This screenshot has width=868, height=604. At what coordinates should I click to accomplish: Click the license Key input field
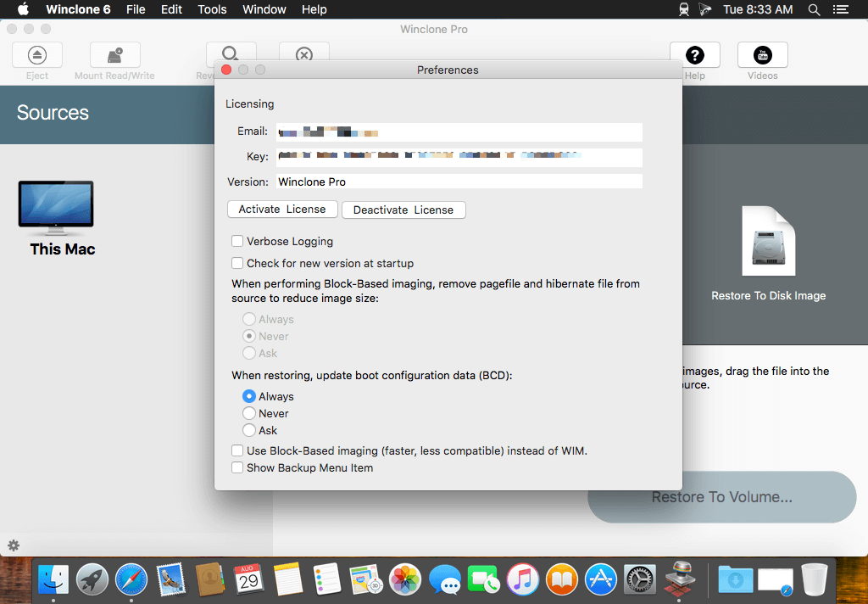point(459,157)
